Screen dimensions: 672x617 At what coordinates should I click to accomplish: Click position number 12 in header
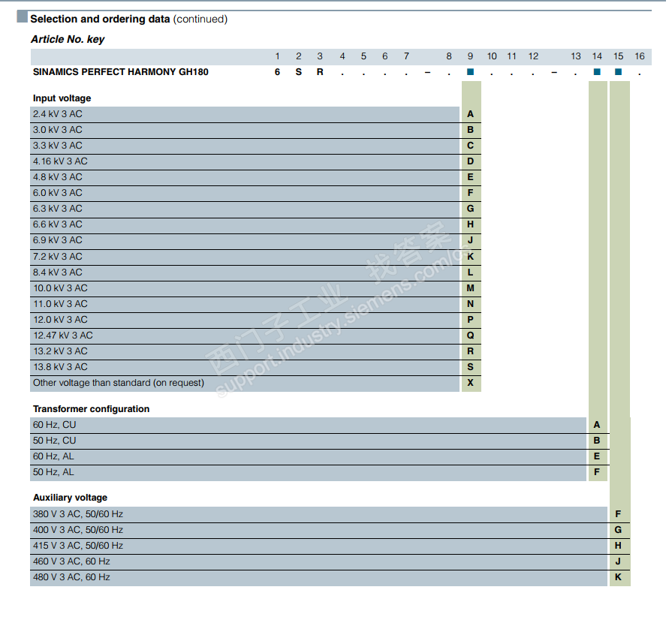coord(533,56)
